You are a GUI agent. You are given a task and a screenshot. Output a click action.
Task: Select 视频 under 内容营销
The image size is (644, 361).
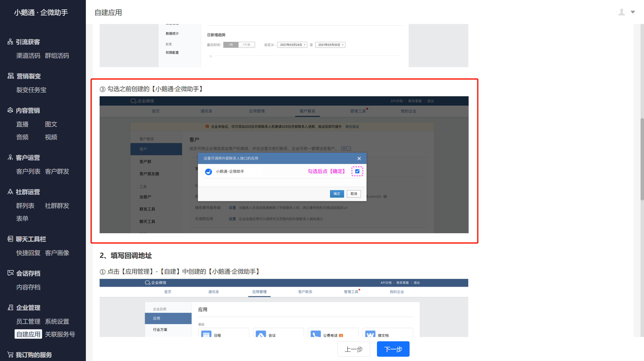pos(51,137)
